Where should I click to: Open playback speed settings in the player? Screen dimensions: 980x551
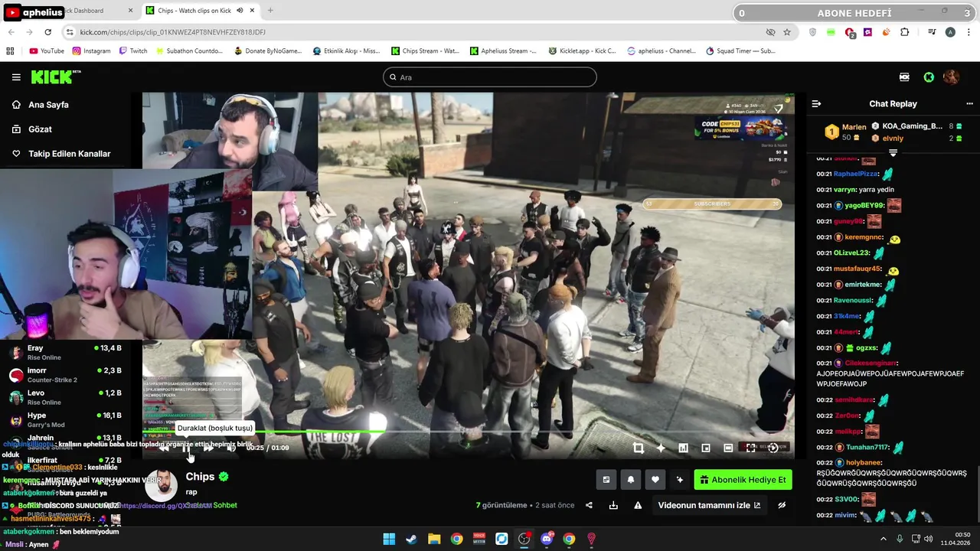pos(773,448)
